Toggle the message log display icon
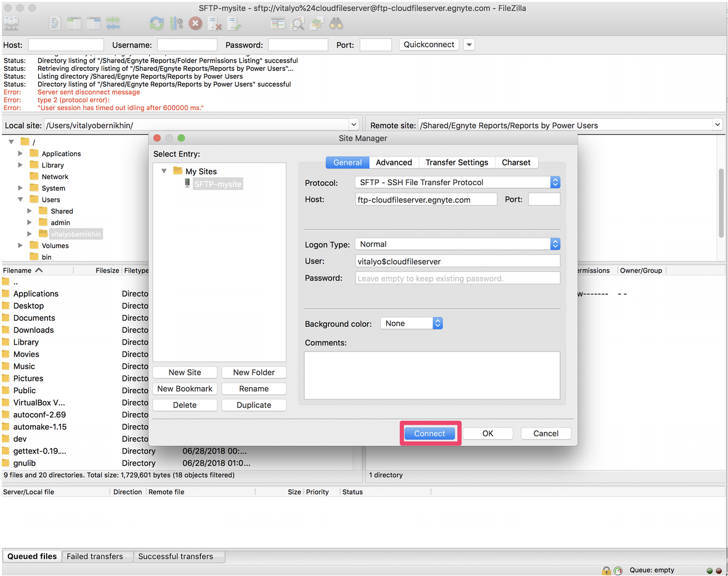This screenshot has height=576, width=728. (x=55, y=23)
